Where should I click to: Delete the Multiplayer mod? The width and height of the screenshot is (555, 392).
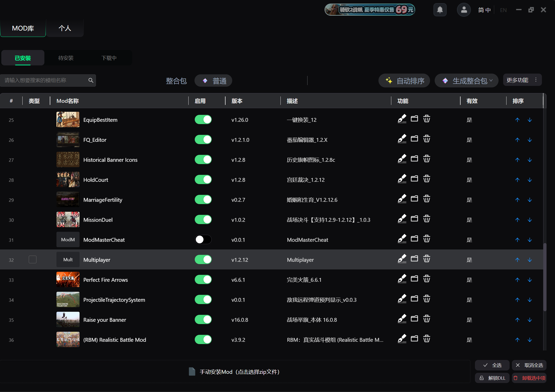coord(427,259)
